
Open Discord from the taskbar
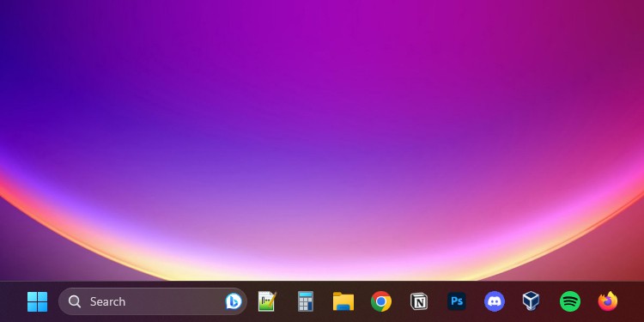click(x=495, y=301)
